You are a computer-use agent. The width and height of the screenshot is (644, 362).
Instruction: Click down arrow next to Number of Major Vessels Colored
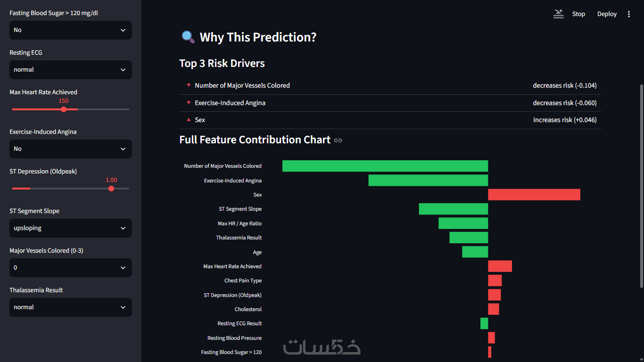(x=189, y=85)
